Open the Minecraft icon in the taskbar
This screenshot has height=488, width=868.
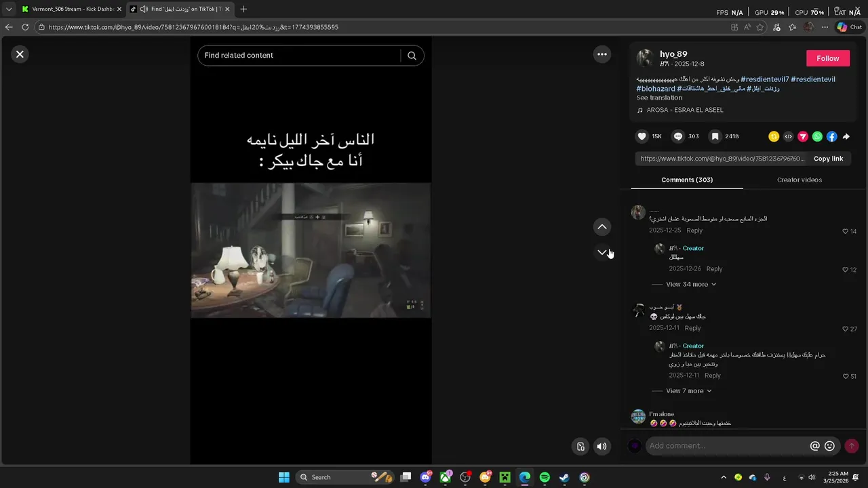pos(505,477)
